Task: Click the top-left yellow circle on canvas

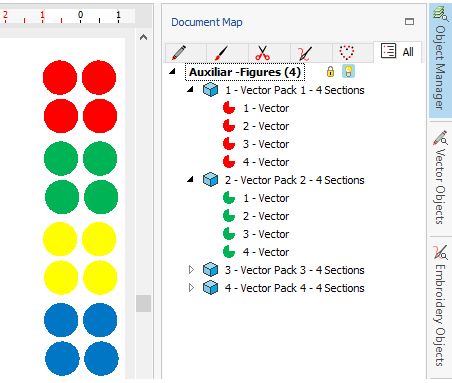Action: coord(60,239)
